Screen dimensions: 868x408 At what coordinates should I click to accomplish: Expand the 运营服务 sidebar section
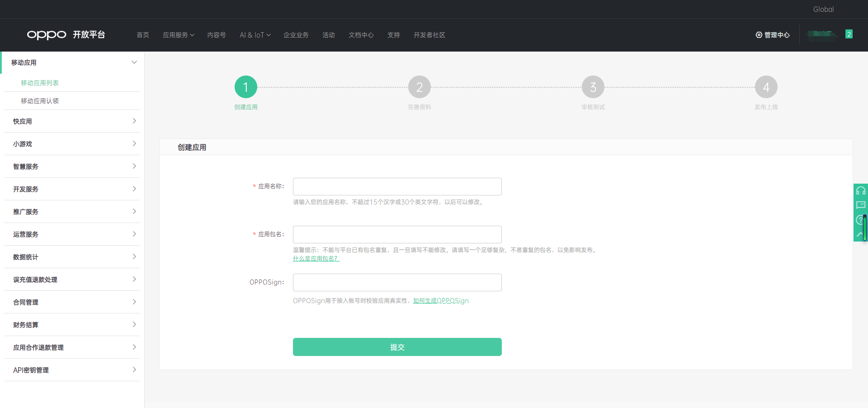click(x=72, y=234)
